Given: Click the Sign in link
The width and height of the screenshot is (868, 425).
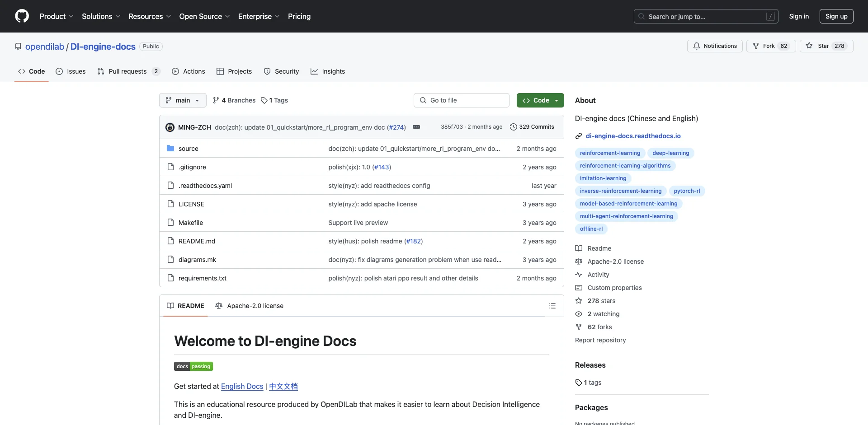Looking at the screenshot, I should 799,16.
